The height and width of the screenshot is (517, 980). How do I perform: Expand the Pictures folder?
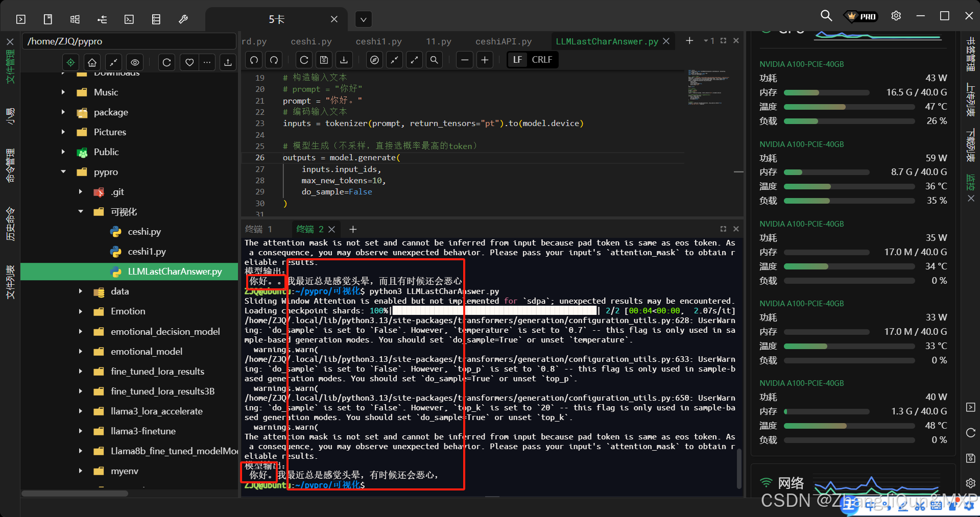tap(63, 132)
